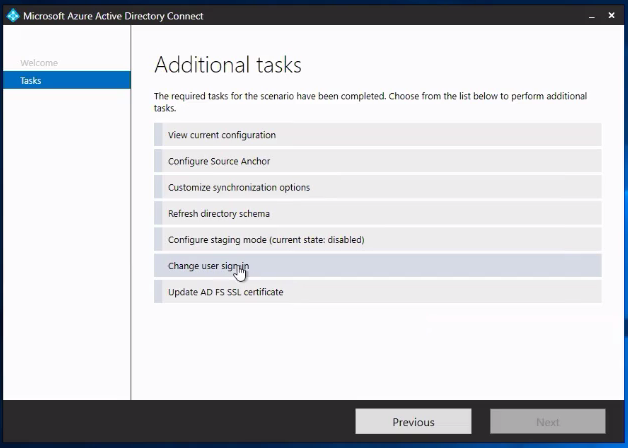Open Configure staging mode task
This screenshot has height=448, width=628.
coord(378,240)
